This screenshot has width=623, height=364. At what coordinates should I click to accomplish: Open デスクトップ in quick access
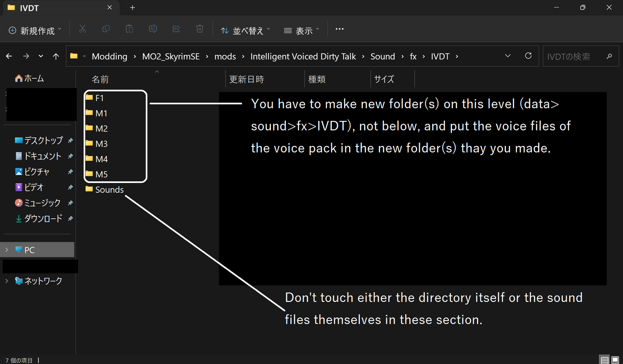39,140
